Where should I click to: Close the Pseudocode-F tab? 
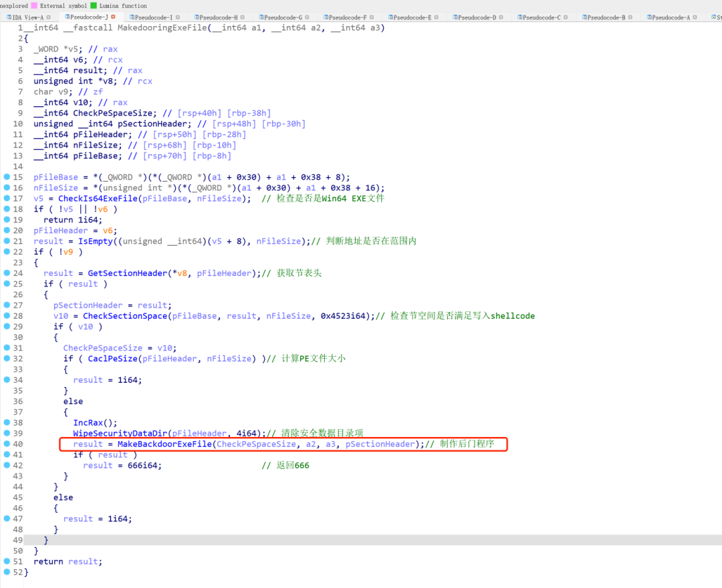click(372, 17)
